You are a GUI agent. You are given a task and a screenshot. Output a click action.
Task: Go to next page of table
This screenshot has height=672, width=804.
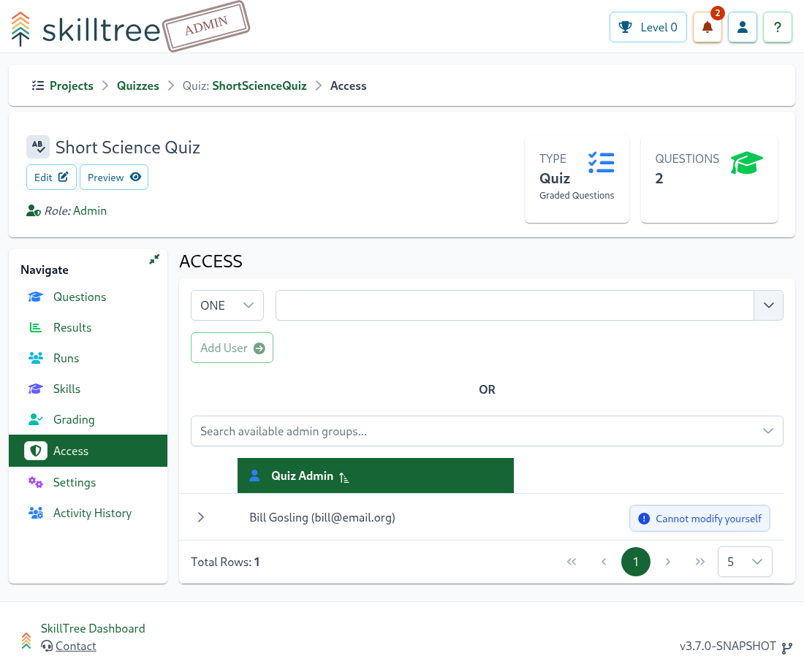pos(667,562)
